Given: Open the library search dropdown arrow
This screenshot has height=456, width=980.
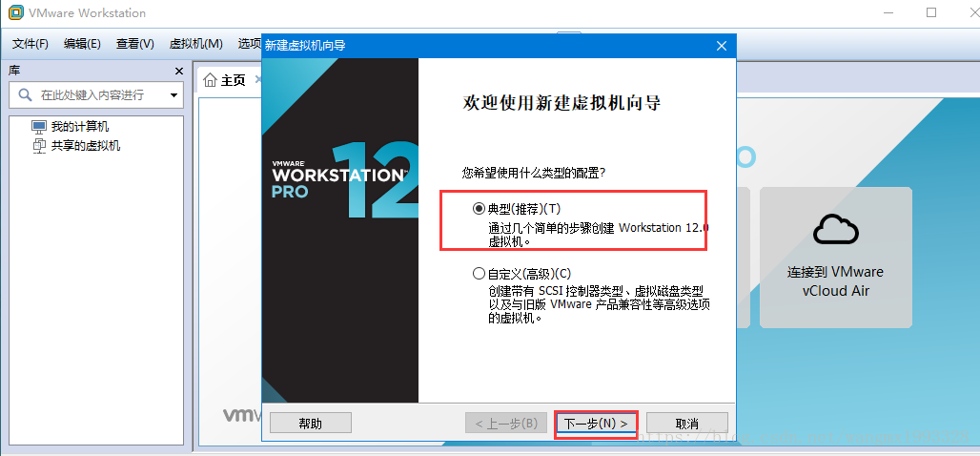Looking at the screenshot, I should 174,95.
